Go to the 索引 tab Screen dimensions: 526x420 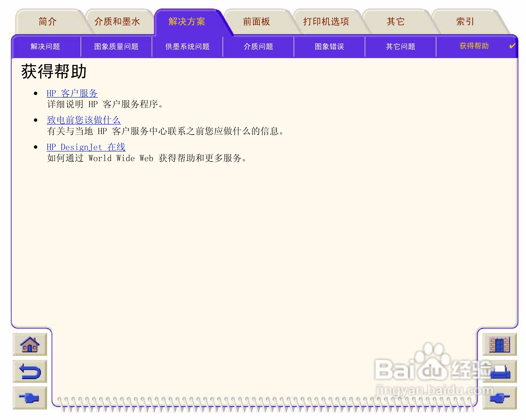click(x=465, y=22)
